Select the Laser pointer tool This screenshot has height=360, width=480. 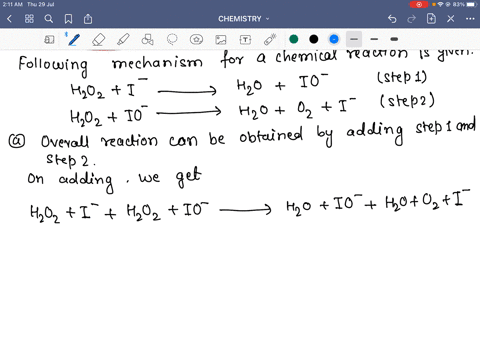[x=270, y=40]
